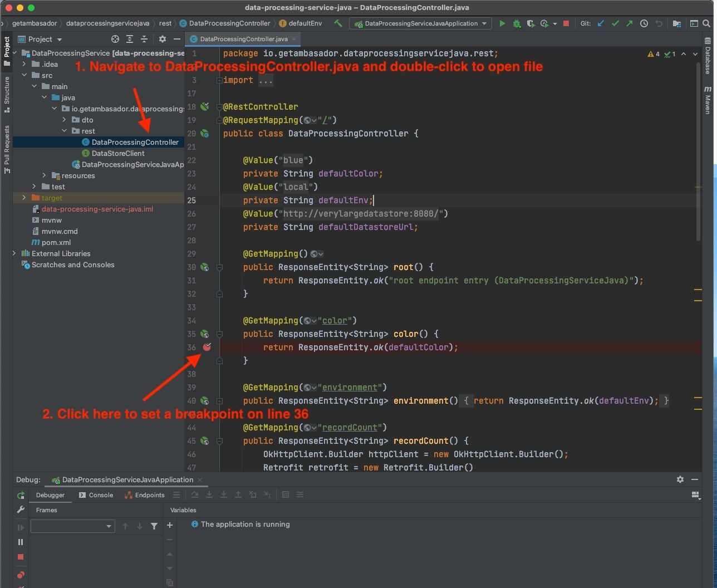The image size is (717, 588).
Task: Commit changes with Git checkmark icon
Action: pyautogui.click(x=615, y=23)
